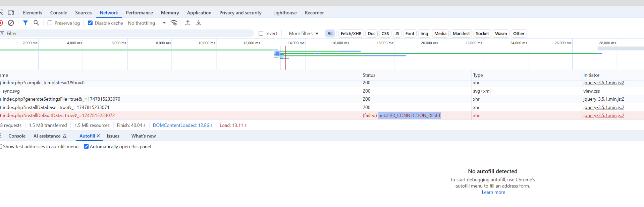
Task: Select the installDatabase request row
Action: (x=322, y=107)
